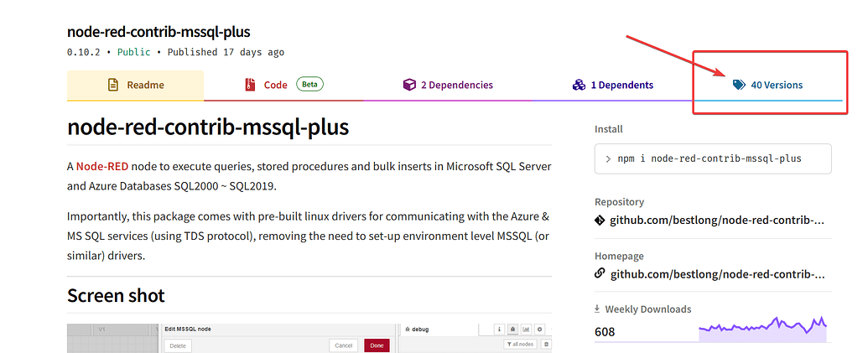This screenshot has height=353, width=868.
Task: Click the Beta badge next to Code
Action: tap(309, 85)
